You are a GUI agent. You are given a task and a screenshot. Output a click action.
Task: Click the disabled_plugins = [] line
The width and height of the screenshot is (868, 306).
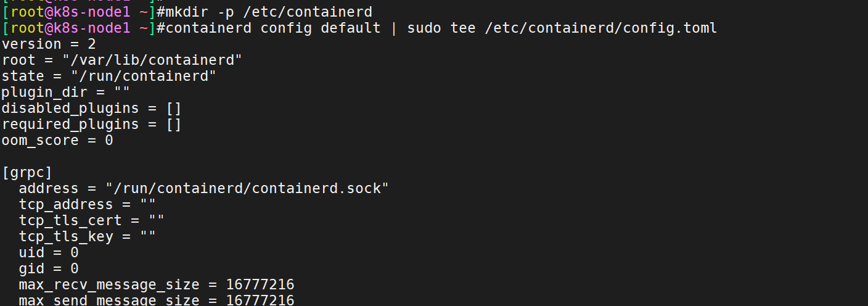pyautogui.click(x=92, y=108)
